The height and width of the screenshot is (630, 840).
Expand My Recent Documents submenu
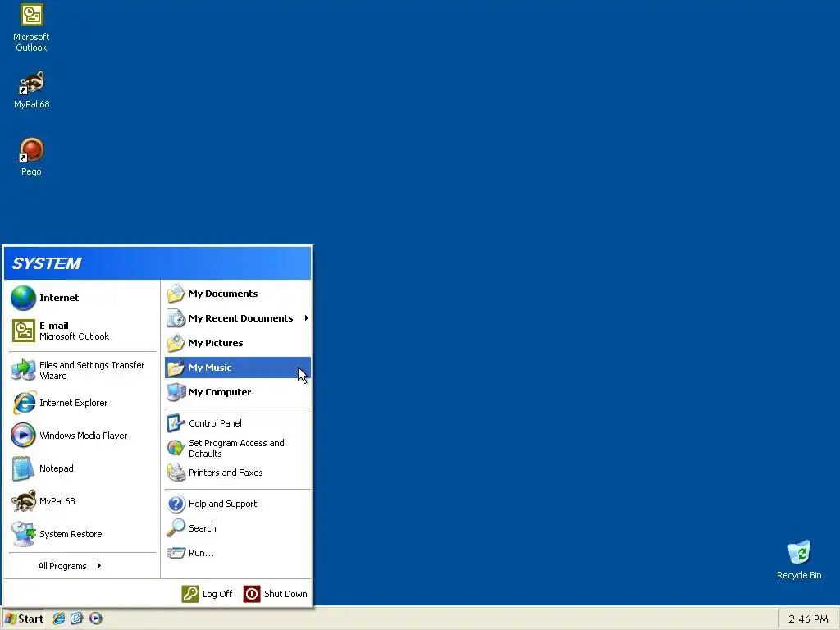pyautogui.click(x=237, y=318)
